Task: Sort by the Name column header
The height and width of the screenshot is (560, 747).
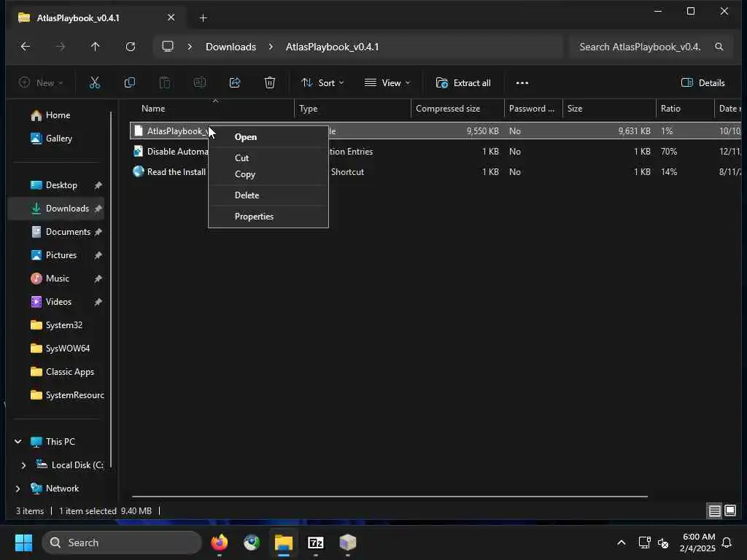Action: tap(212, 109)
